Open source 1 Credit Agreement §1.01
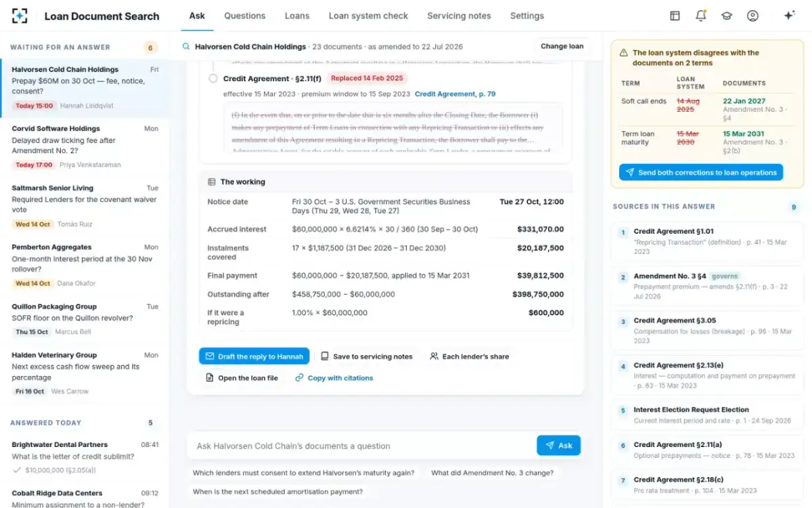This screenshot has height=508, width=812. click(x=707, y=241)
